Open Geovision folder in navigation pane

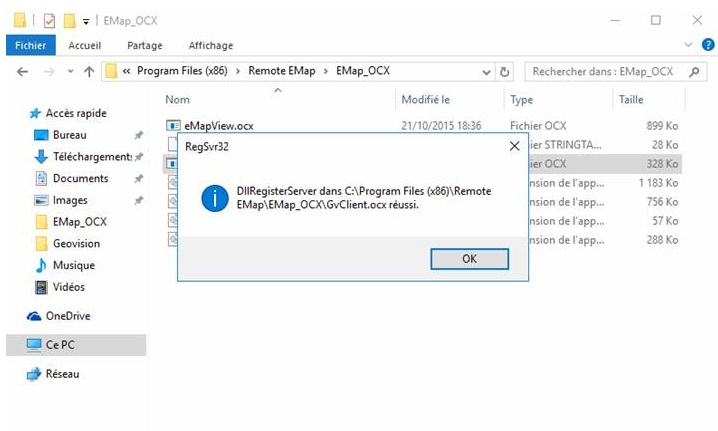click(76, 244)
